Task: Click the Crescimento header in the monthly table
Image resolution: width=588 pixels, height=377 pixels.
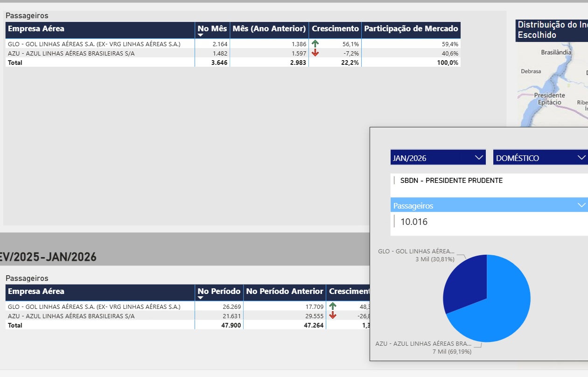Action: [335, 29]
